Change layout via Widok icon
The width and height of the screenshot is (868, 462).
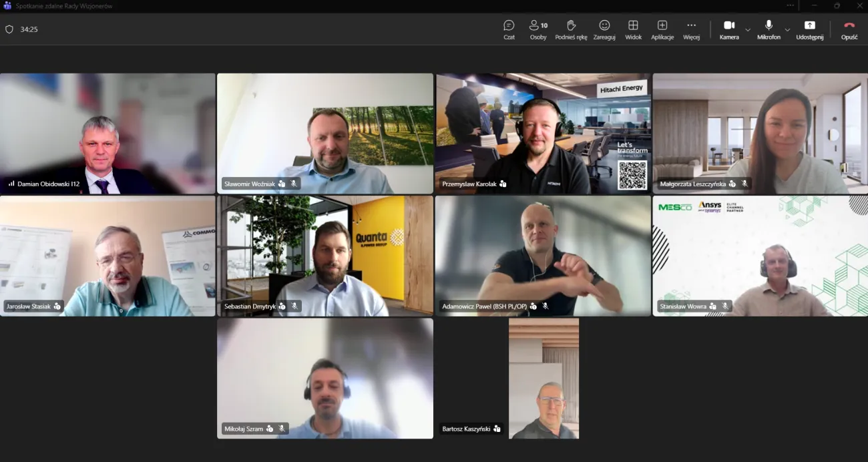[633, 29]
